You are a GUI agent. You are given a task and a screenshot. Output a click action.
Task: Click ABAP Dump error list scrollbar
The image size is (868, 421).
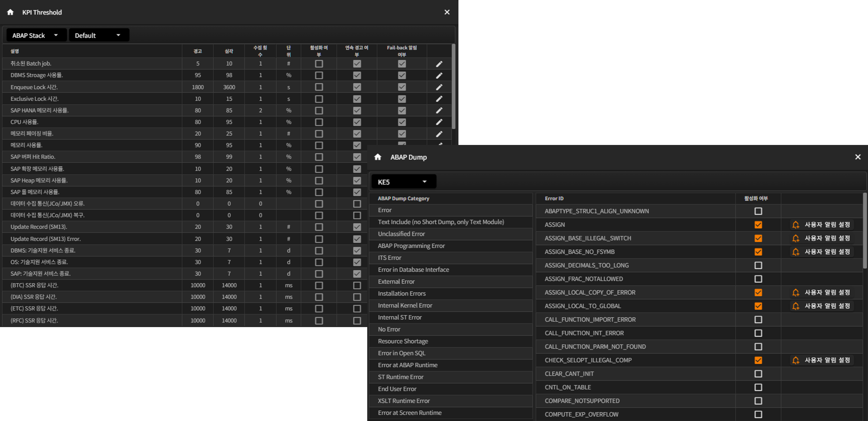pyautogui.click(x=865, y=231)
